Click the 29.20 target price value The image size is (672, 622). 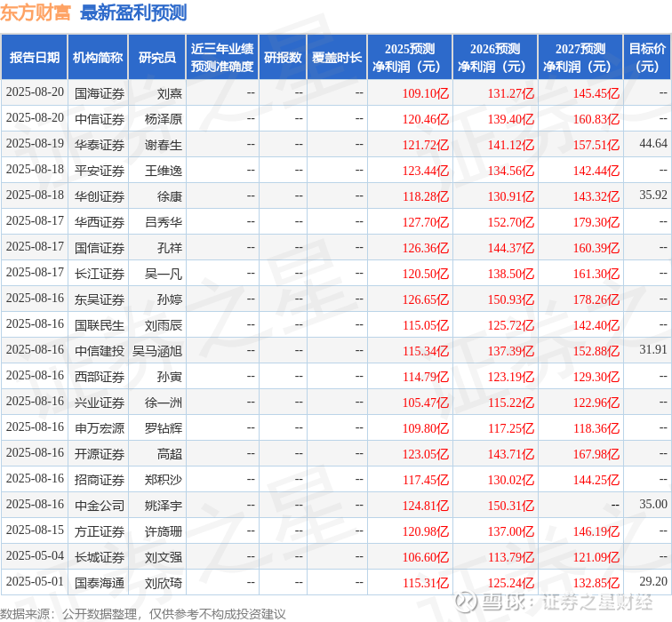click(653, 581)
